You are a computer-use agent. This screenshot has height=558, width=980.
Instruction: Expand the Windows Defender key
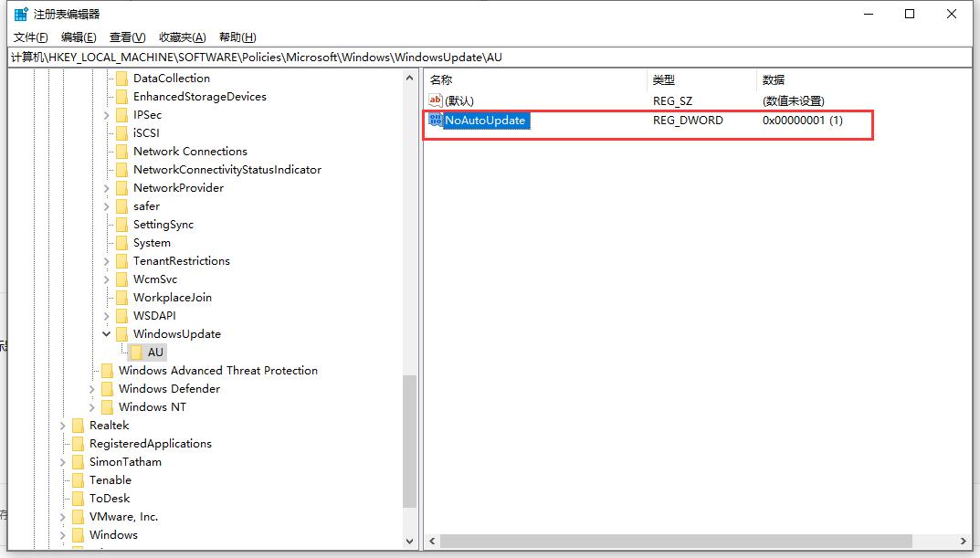tap(92, 389)
